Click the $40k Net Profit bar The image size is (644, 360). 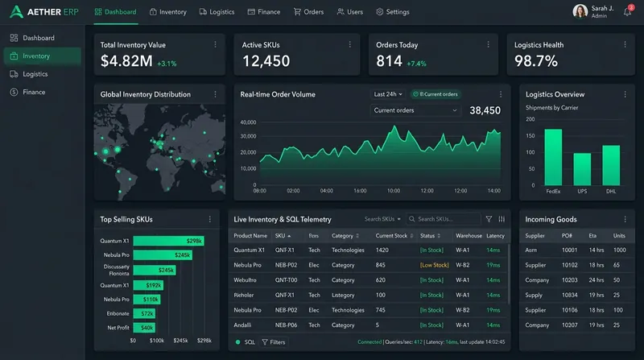coord(144,328)
